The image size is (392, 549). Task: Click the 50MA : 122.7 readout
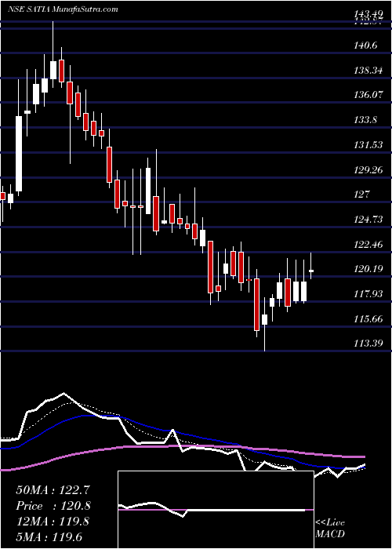click(51, 490)
